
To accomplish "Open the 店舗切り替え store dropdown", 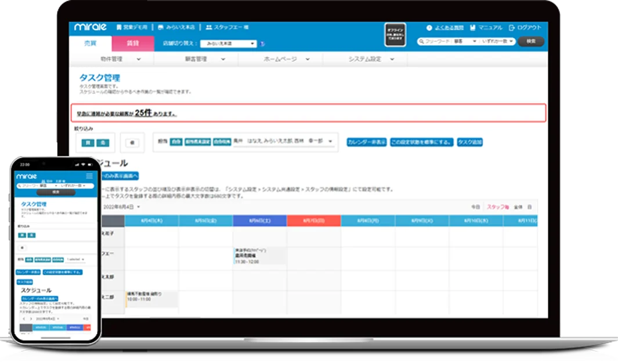I will tap(229, 43).
